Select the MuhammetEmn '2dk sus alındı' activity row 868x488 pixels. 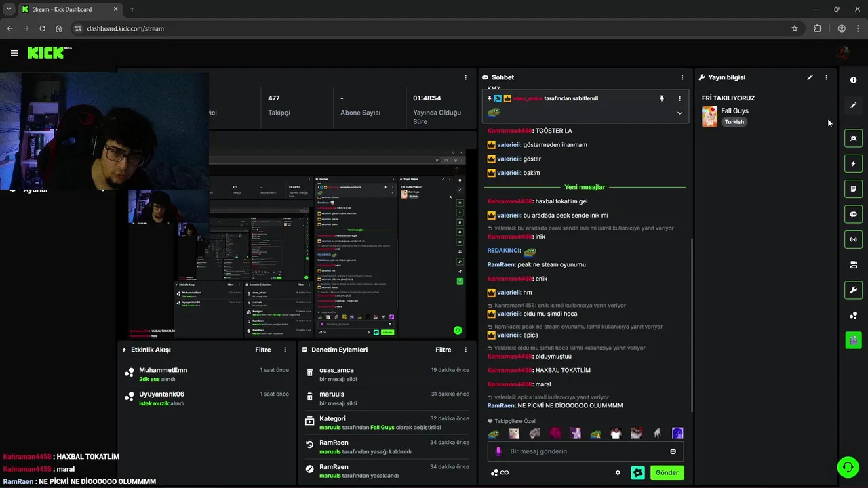(207, 374)
